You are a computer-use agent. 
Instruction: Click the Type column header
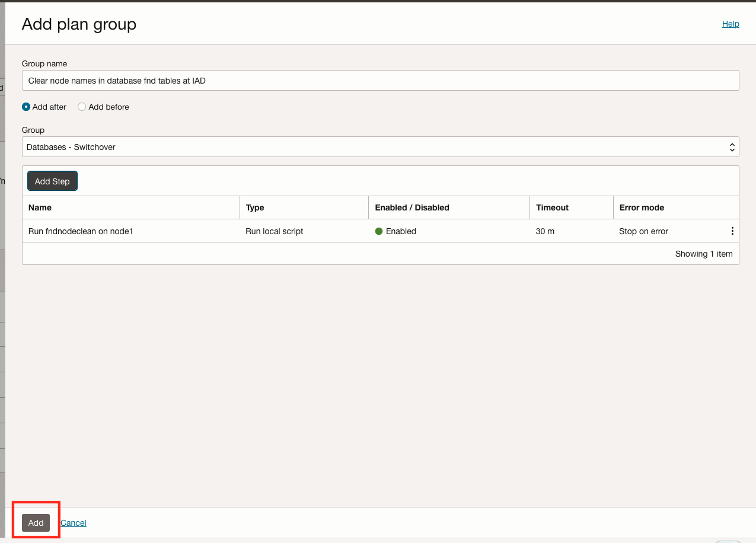(304, 207)
